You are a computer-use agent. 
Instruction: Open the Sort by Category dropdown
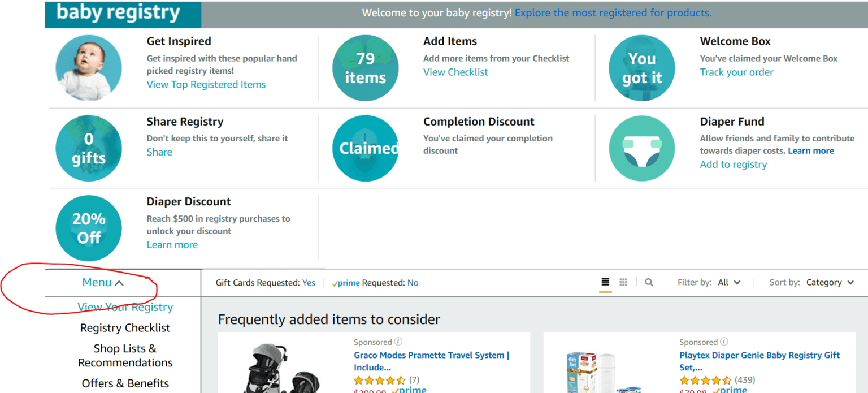(829, 282)
